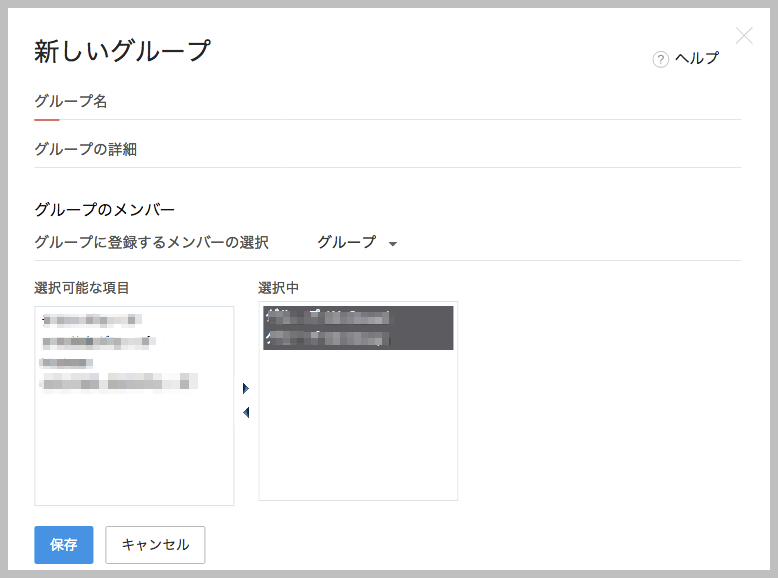Select the second entry in 選択可能な項目 list
This screenshot has height=578, width=778.
(x=97, y=342)
